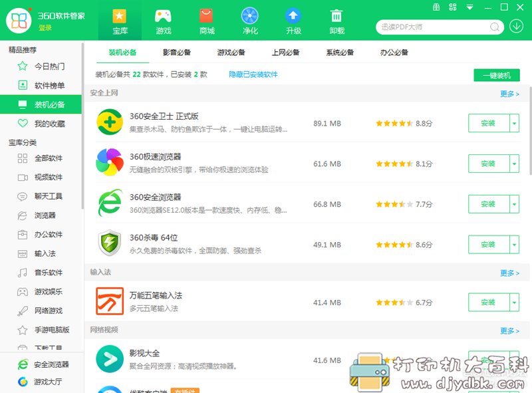Click 更多 link for 安全上网 section

point(509,94)
